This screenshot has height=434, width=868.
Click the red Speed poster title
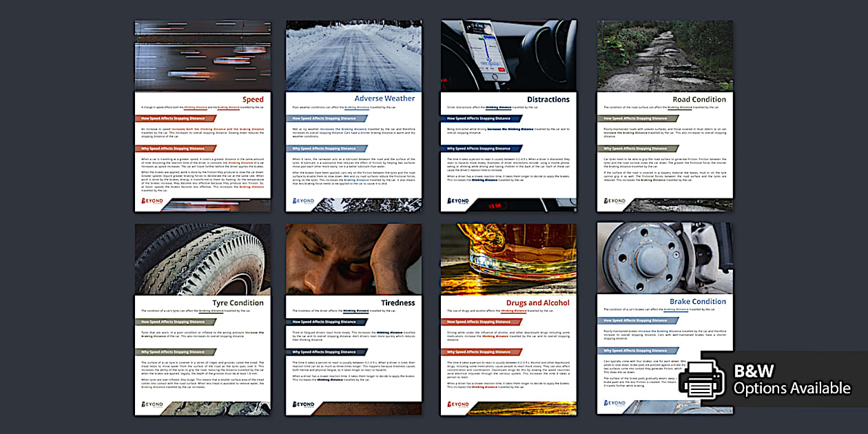tap(253, 100)
